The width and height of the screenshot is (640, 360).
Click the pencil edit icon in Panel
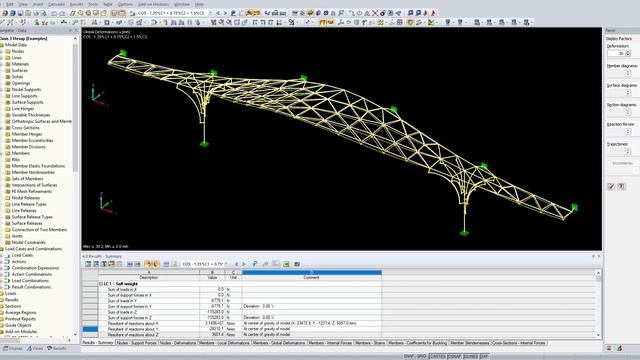(x=611, y=187)
